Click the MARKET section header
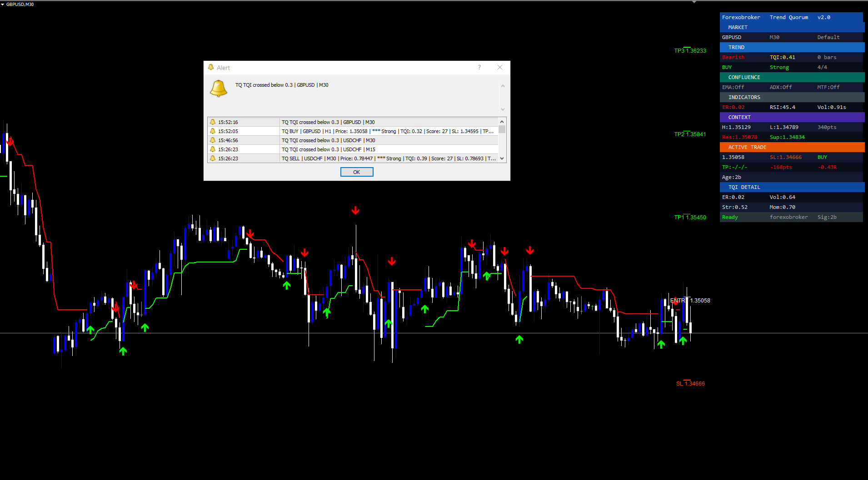 (792, 27)
